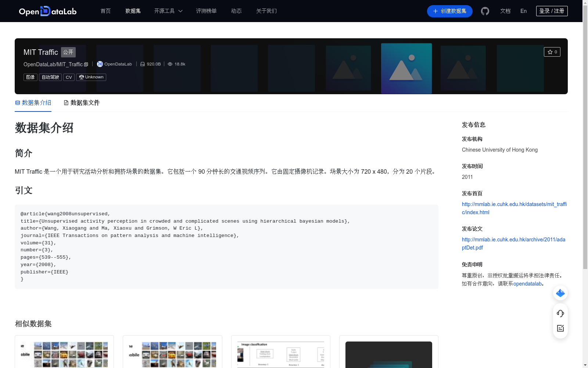Click the 公开 badge
This screenshot has height=368, width=588.
[68, 52]
